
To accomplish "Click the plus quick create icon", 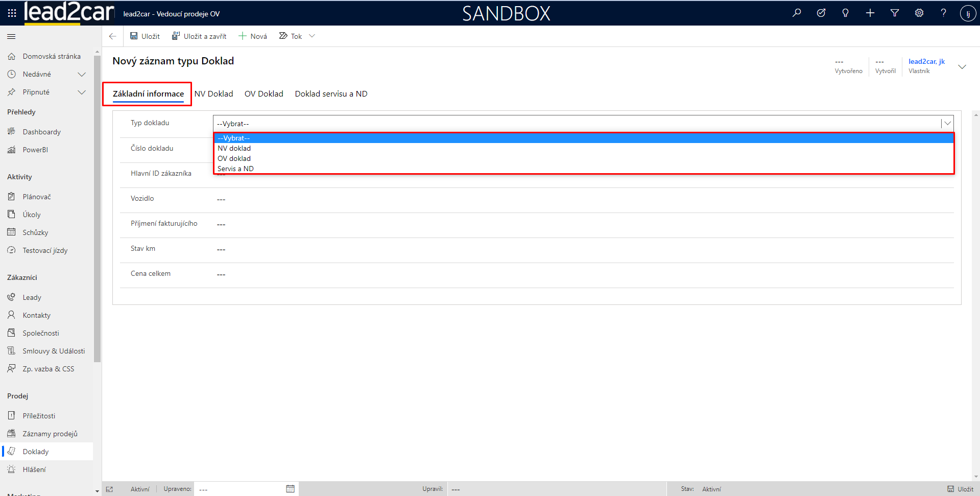I will pos(870,13).
